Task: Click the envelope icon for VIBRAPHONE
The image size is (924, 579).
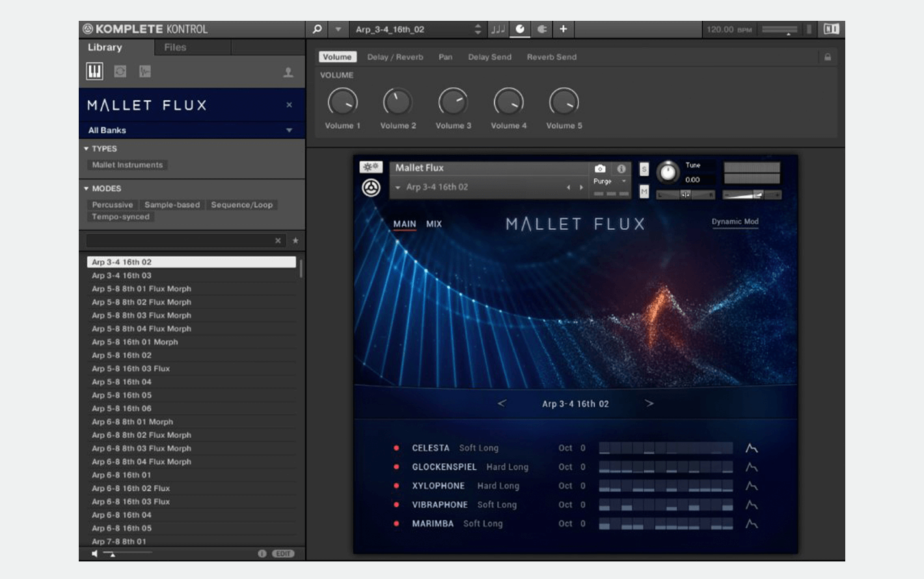Action: [752, 505]
